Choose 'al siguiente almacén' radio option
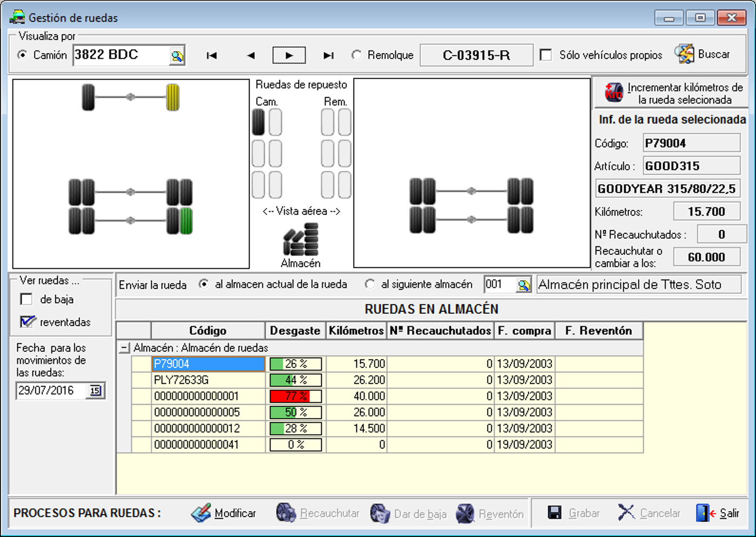Viewport: 756px width, 537px height. 370,284
